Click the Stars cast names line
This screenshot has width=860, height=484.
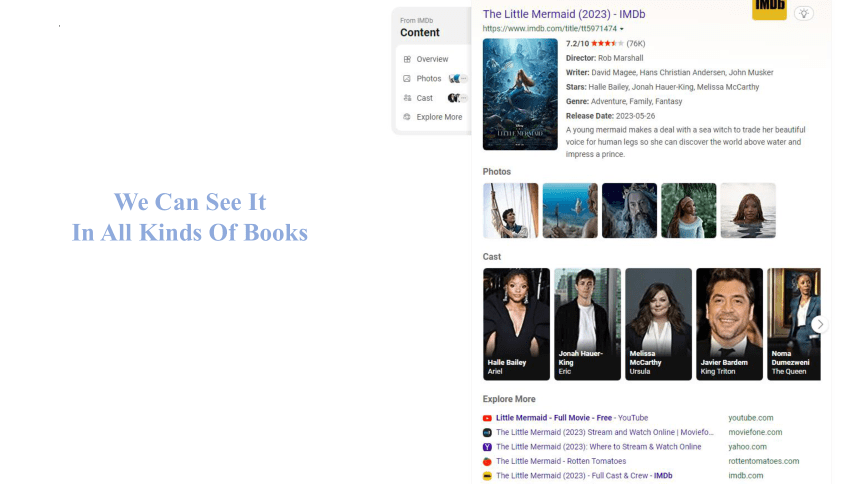[663, 87]
